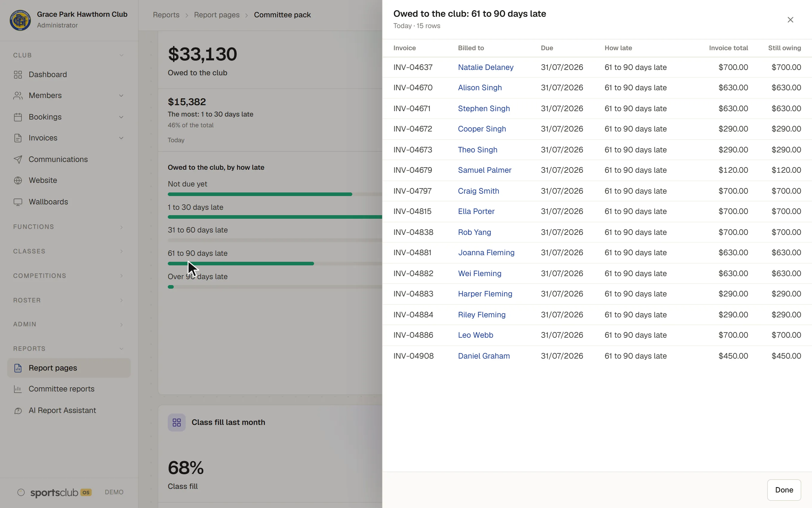Click the Over 90 days late bar
The image size is (812, 508).
[x=171, y=287]
